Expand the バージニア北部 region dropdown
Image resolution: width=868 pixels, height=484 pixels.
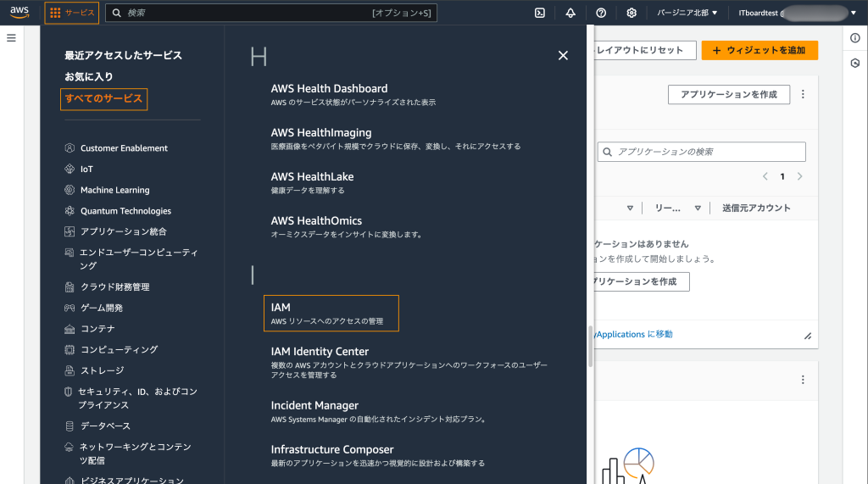(x=687, y=13)
